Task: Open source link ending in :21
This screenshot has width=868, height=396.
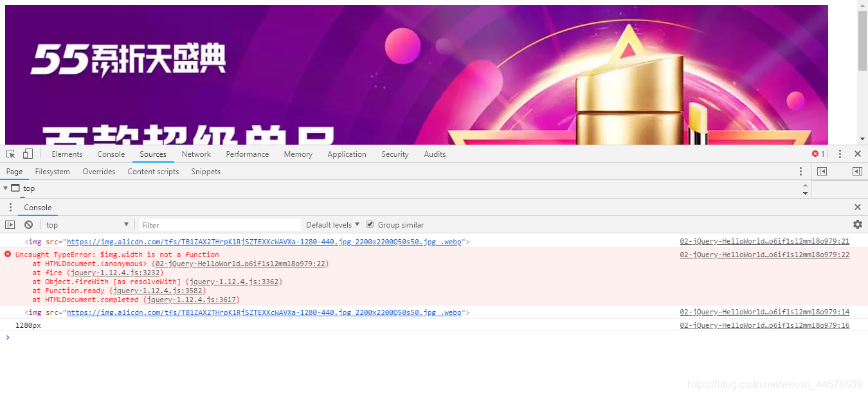Action: point(764,242)
